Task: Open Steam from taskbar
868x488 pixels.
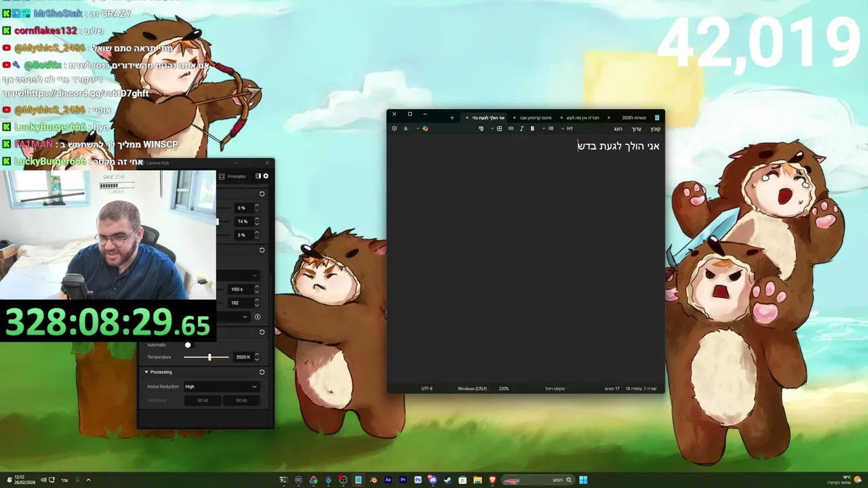Action: pos(448,480)
